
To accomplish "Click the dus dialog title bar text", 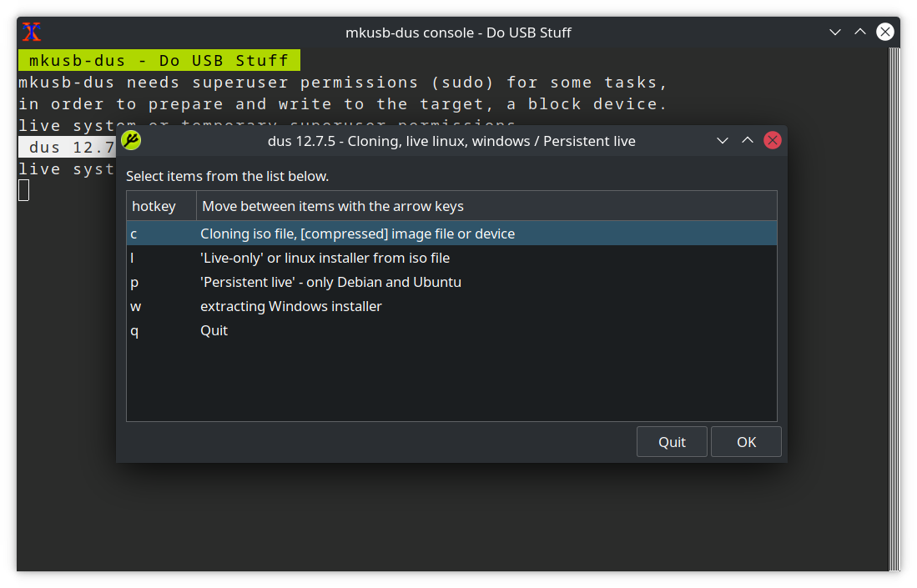I will click(451, 141).
